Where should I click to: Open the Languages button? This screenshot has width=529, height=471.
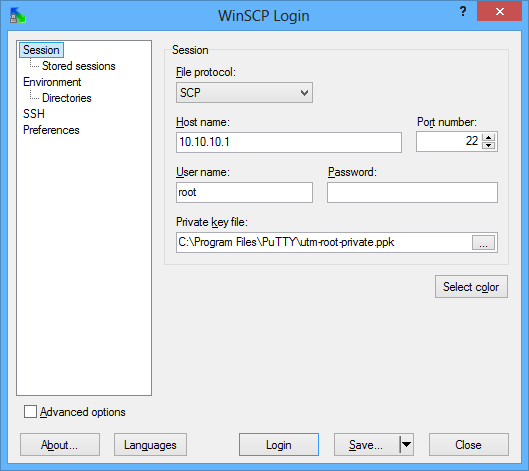(x=150, y=444)
